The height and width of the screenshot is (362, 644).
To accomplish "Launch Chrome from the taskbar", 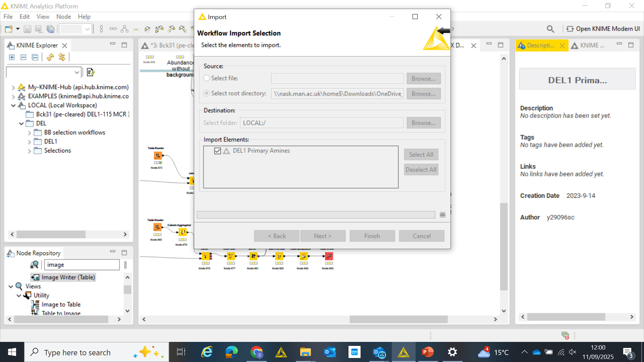I will (257, 352).
